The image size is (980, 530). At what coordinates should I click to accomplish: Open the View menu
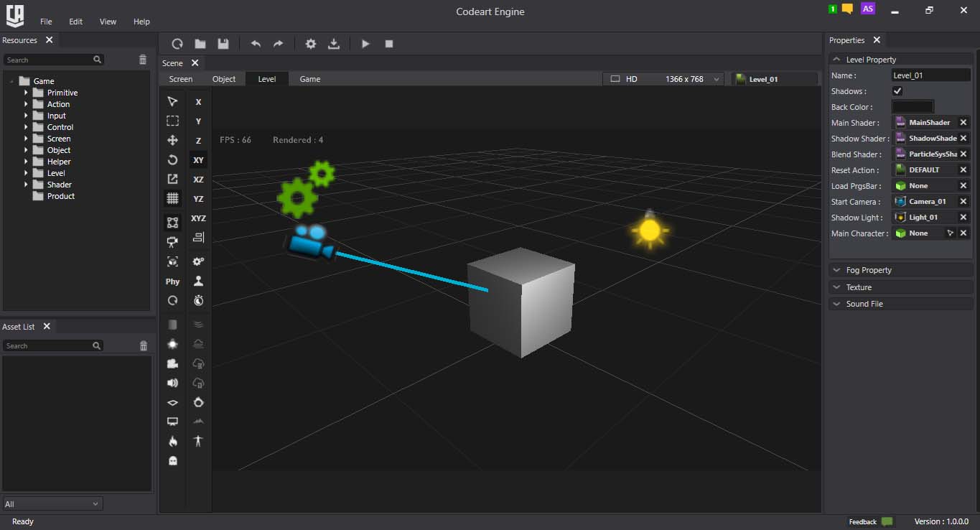(x=108, y=22)
